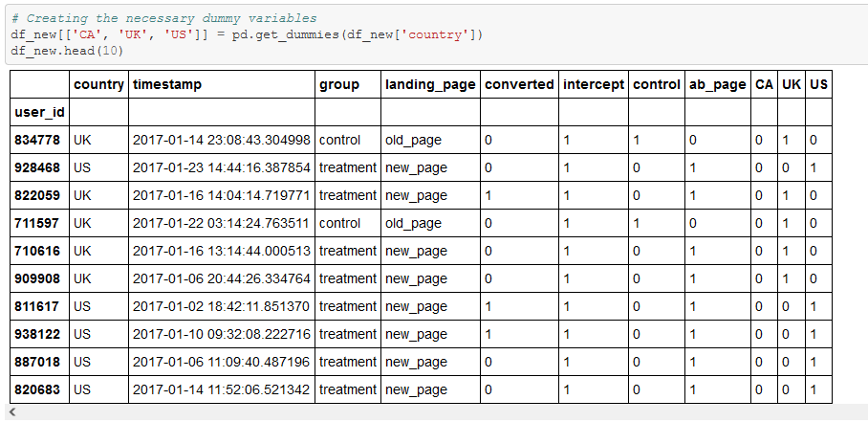Click timestamp 2017-01-16 13:14:44.000513

pos(222,251)
